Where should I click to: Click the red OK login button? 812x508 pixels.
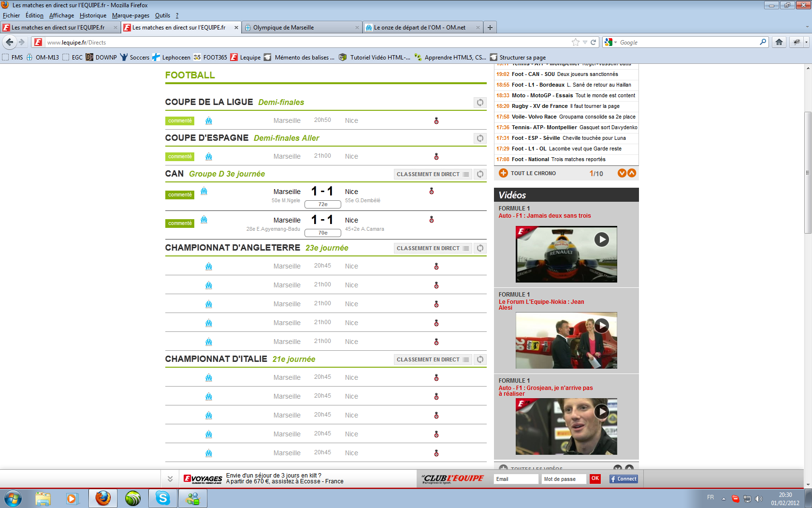pos(595,478)
